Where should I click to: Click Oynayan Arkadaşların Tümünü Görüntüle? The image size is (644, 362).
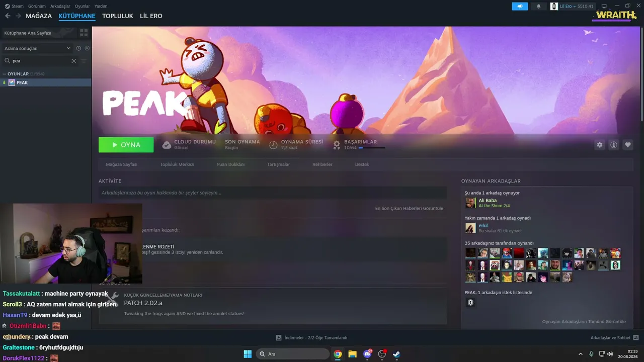pos(584,322)
